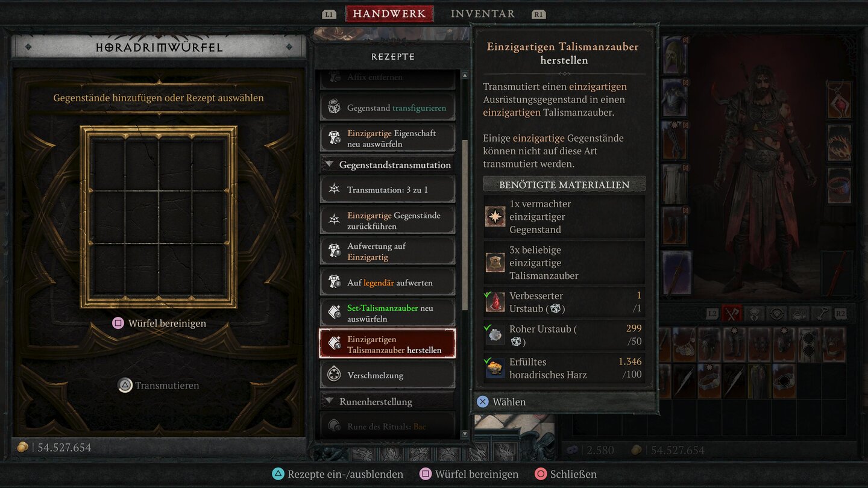Click the Verschmelzung recipe icon
The image size is (868, 488).
pyautogui.click(x=334, y=375)
